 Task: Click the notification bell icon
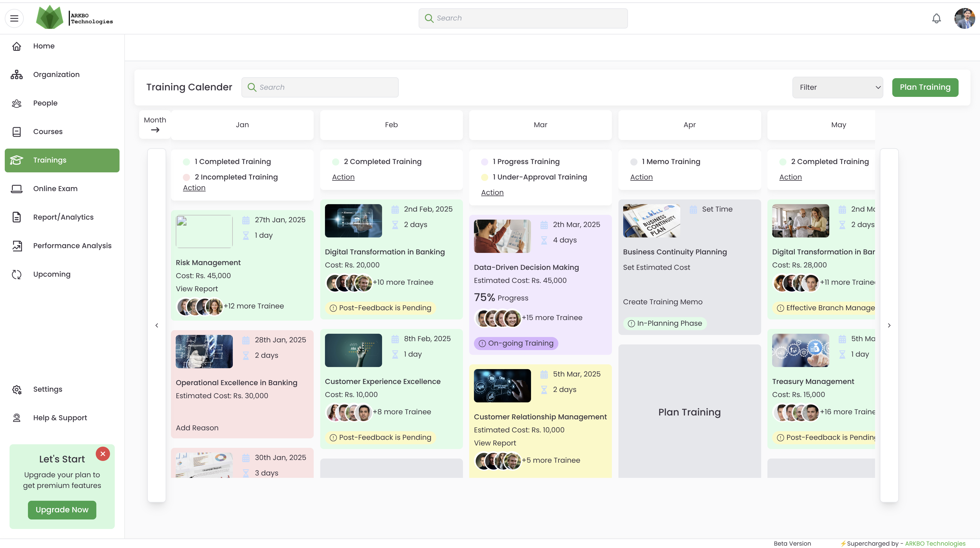click(x=936, y=18)
